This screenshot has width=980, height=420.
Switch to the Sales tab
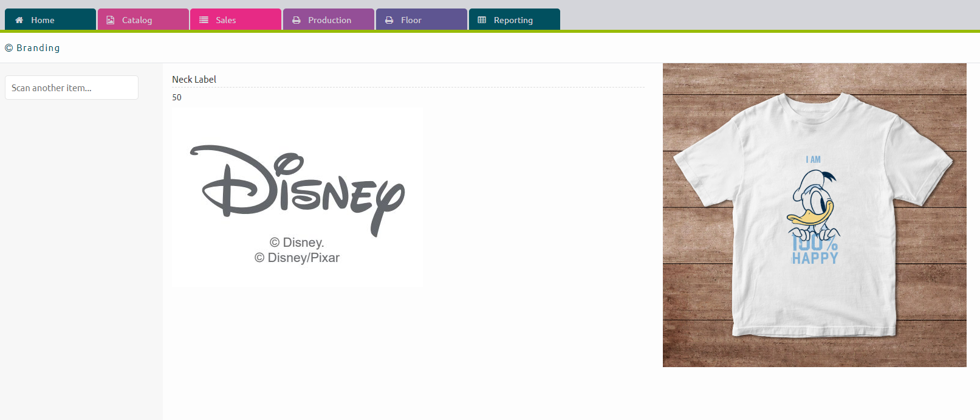point(236,19)
